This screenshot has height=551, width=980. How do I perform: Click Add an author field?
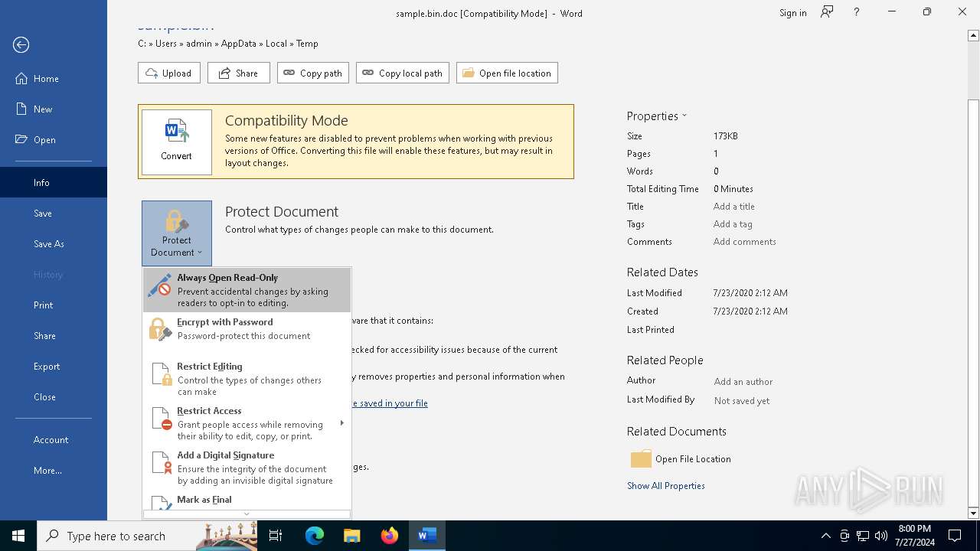(x=743, y=382)
